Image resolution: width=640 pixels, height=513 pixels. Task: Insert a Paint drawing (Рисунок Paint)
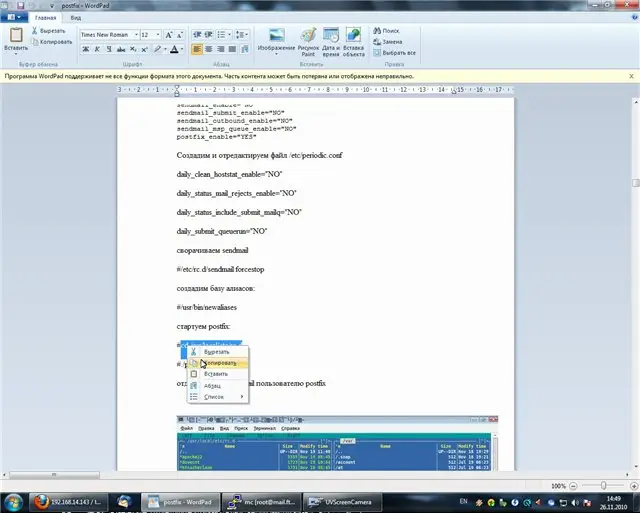(x=308, y=42)
